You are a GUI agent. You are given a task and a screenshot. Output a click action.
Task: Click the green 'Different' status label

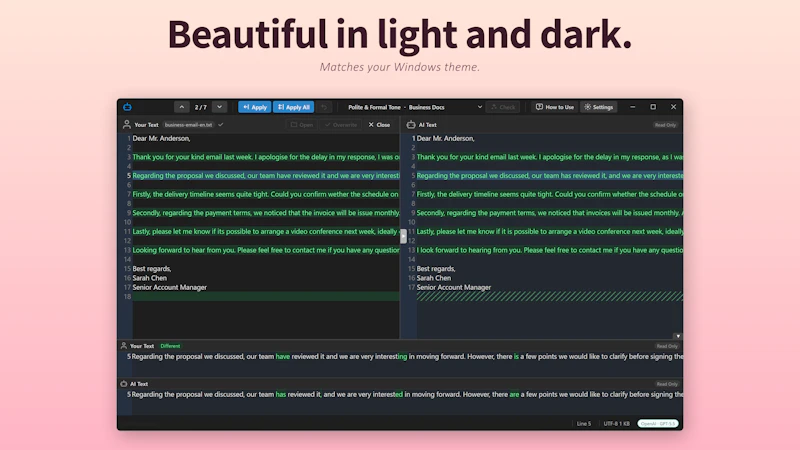coord(170,346)
